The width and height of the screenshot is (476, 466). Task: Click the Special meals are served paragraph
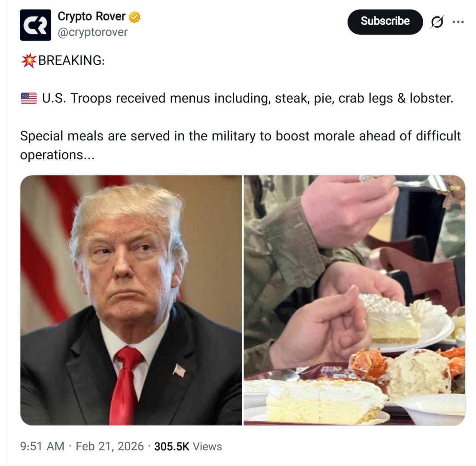(x=241, y=145)
